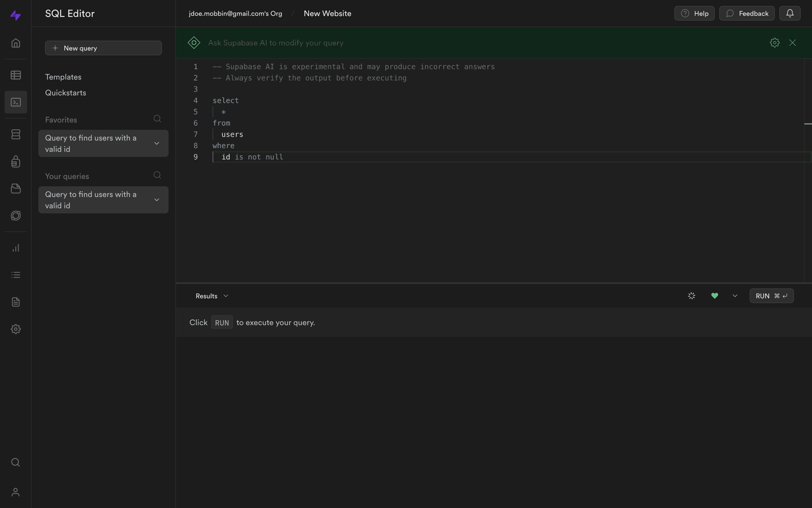Click the AI sparkle icon near Run
812x508 pixels.
click(x=691, y=296)
